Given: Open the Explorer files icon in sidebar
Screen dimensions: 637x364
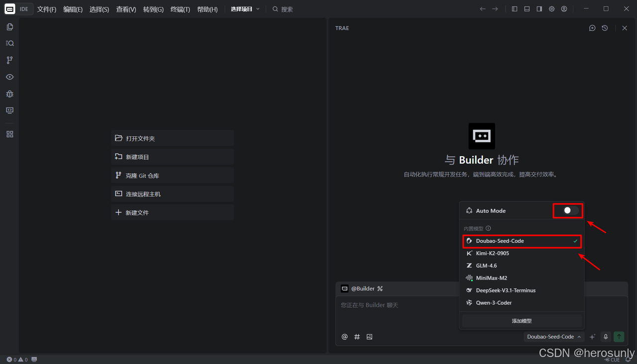Looking at the screenshot, I should point(9,27).
